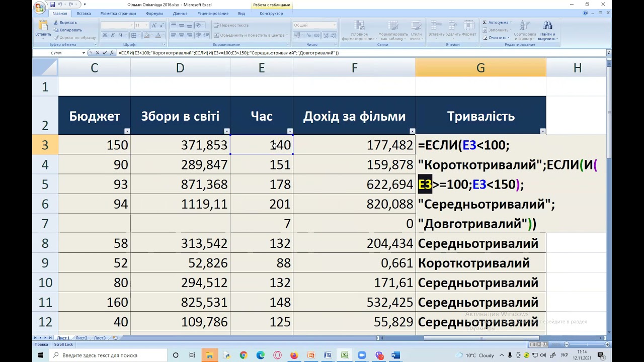Click Cut (Вырезать) in the clipboard group

pos(65,22)
